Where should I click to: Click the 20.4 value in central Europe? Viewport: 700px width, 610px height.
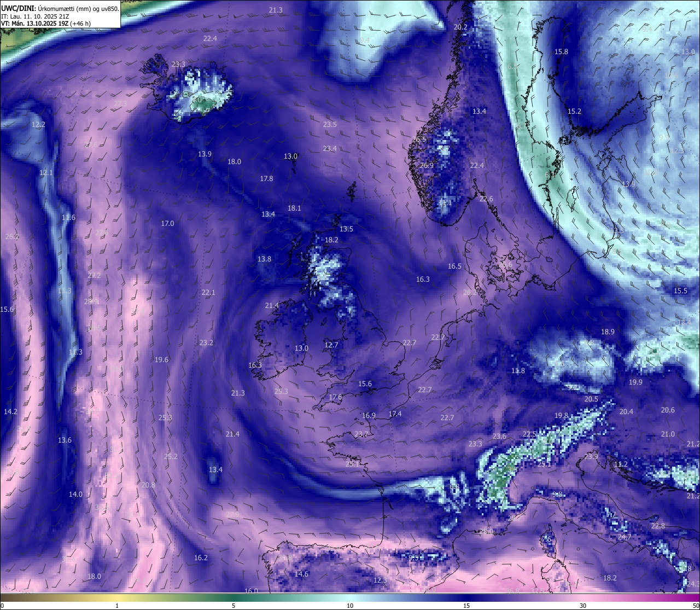pyautogui.click(x=626, y=412)
